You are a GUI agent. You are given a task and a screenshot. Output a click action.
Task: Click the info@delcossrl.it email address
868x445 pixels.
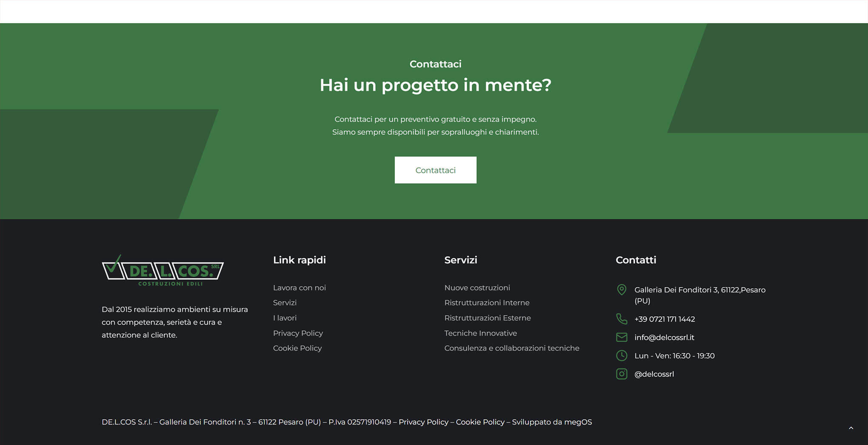[664, 337]
